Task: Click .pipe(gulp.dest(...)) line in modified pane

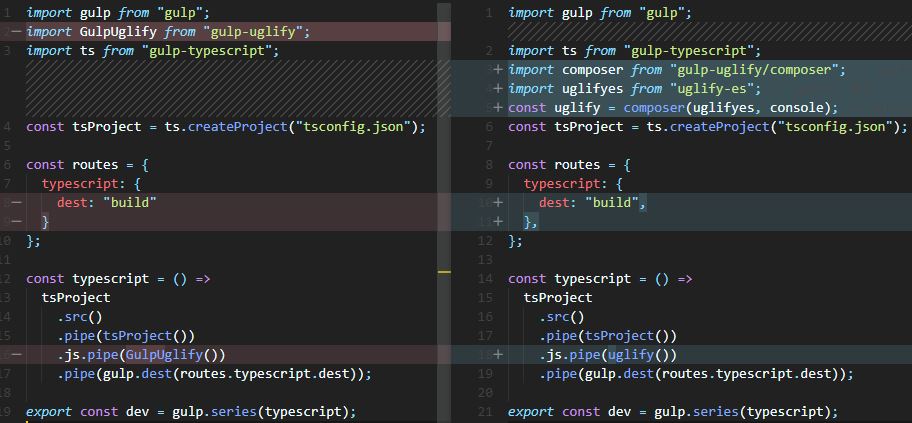Action: 696,374
